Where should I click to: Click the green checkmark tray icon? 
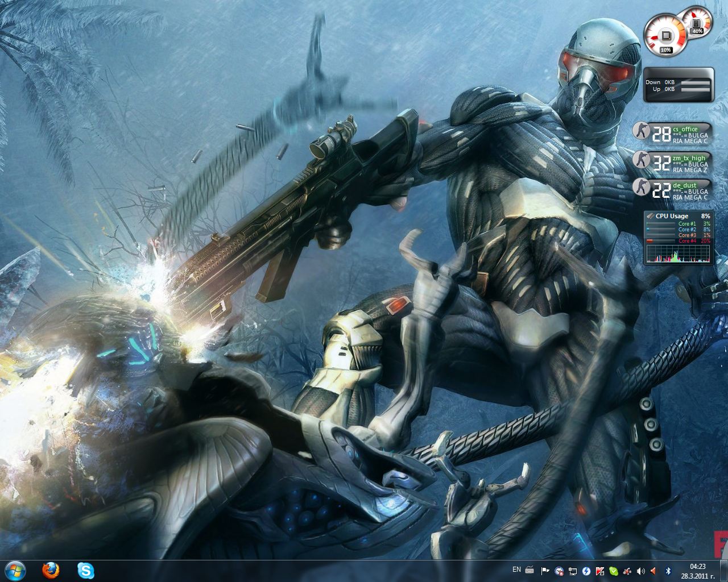point(614,571)
